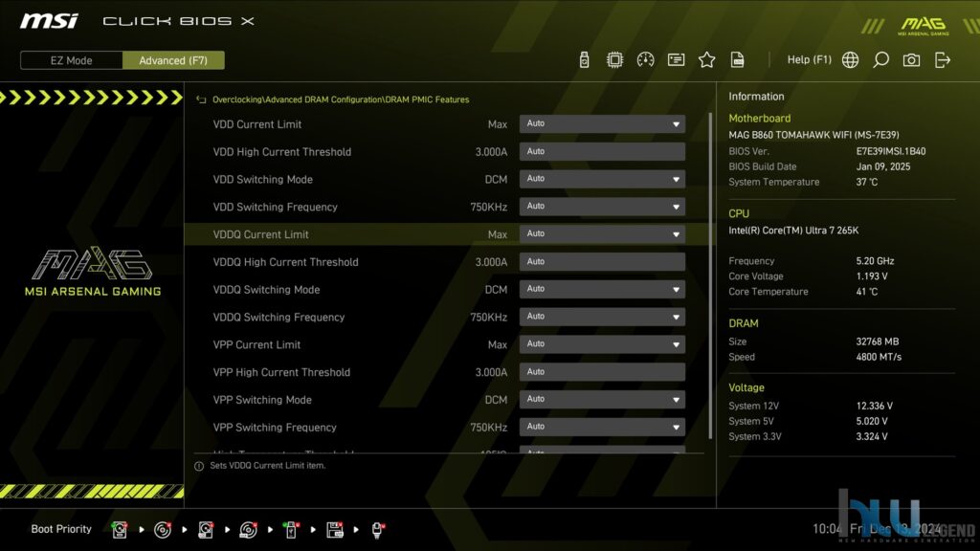Open the M-Flash USB drive icon

click(584, 60)
